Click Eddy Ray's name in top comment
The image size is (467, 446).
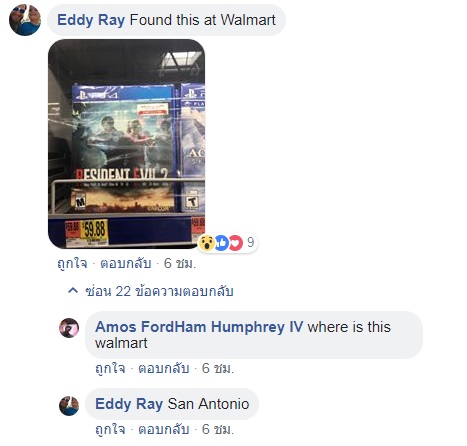coord(91,20)
